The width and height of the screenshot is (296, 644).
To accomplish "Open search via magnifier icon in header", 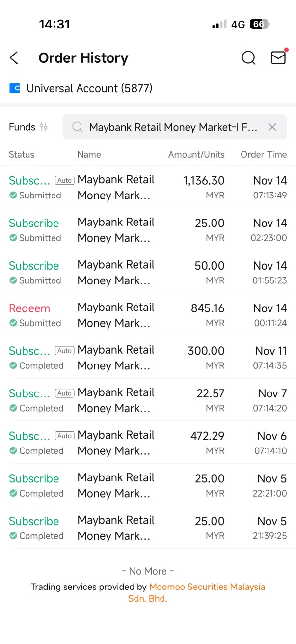I will (x=249, y=58).
